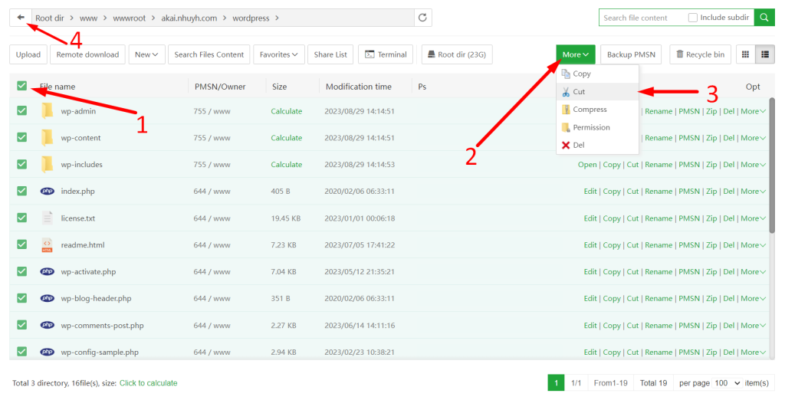Select the index.php PHP file icon
Viewport: 785px width, 400px height.
tap(47, 191)
